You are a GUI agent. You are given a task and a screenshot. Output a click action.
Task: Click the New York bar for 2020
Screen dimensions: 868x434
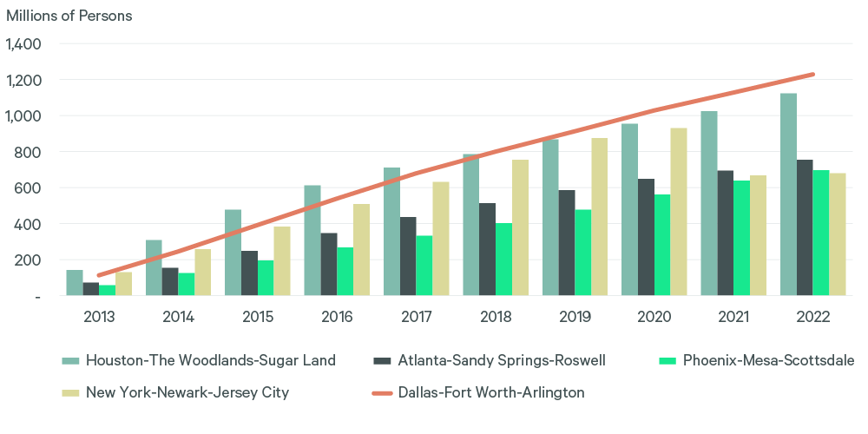pyautogui.click(x=680, y=212)
